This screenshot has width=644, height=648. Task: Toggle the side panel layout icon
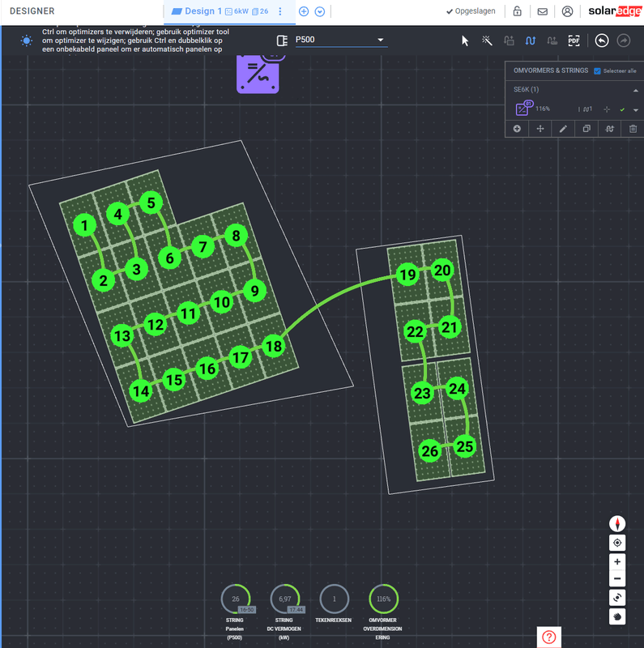pyautogui.click(x=282, y=40)
